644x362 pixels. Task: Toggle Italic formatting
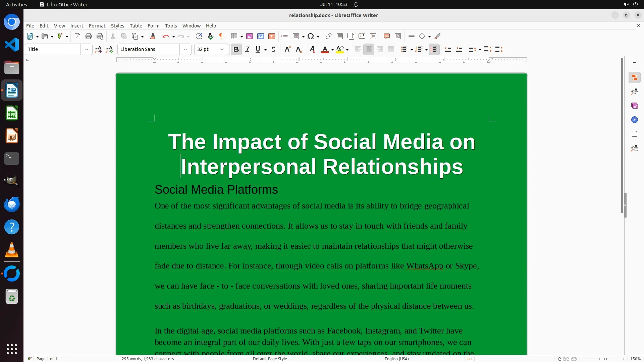248,49
